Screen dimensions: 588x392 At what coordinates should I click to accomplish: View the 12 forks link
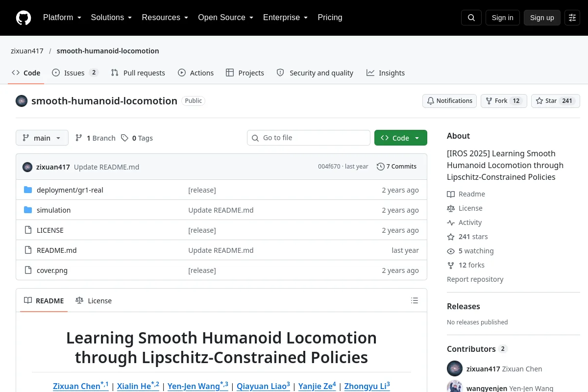coord(465,265)
